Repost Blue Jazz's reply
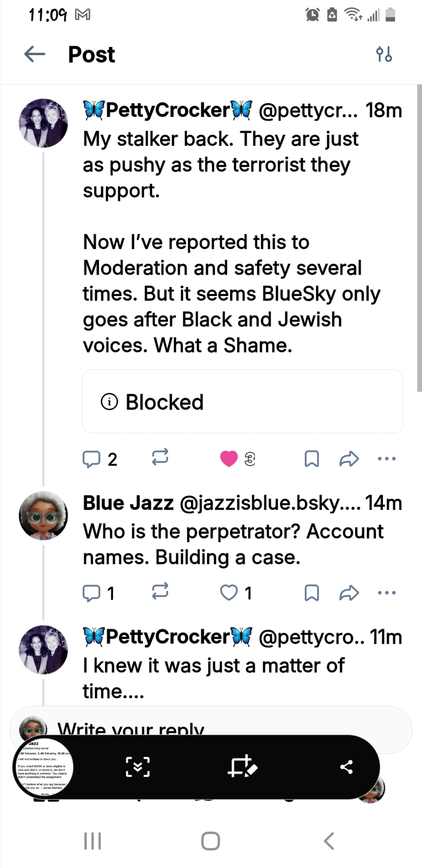The width and height of the screenshot is (422, 868). tap(160, 592)
